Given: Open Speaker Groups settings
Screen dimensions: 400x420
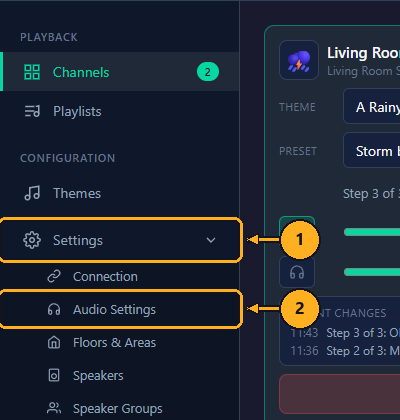Looking at the screenshot, I should tap(119, 408).
